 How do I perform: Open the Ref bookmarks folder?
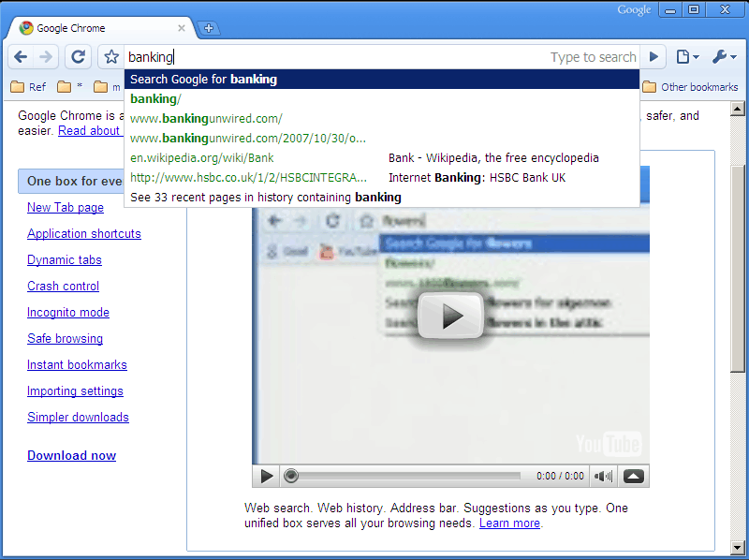28,87
